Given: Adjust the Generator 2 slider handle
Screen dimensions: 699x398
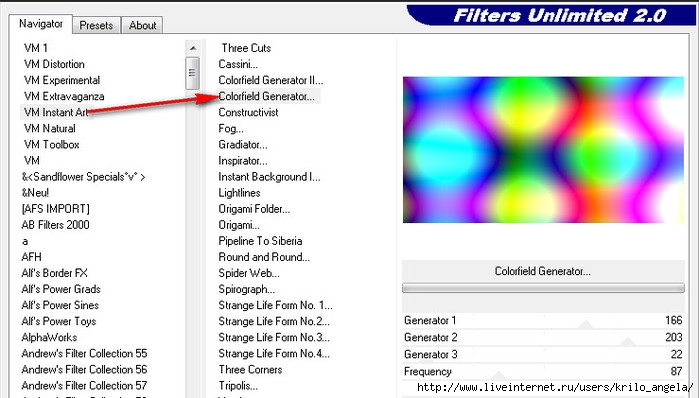Looking at the screenshot, I should [x=628, y=342].
